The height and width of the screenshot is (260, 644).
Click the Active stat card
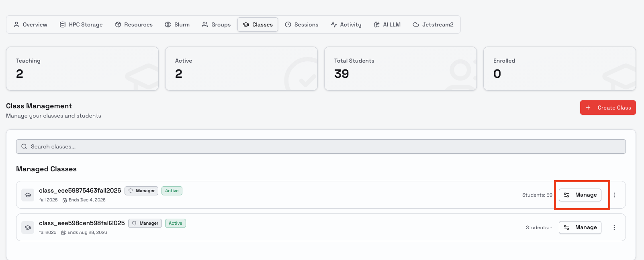click(241, 69)
